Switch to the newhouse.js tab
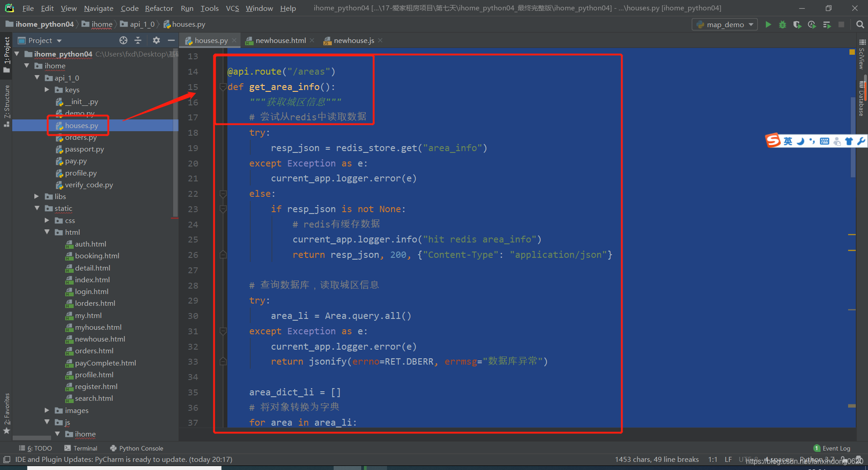This screenshot has width=868, height=470. pos(354,40)
